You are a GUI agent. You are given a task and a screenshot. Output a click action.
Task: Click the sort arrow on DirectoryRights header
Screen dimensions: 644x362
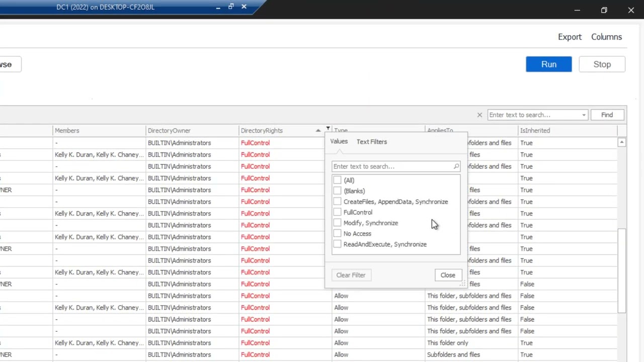(x=318, y=131)
